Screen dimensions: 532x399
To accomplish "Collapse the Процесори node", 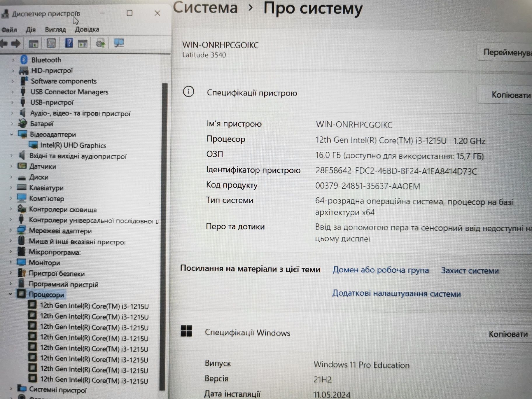I will click(10, 294).
